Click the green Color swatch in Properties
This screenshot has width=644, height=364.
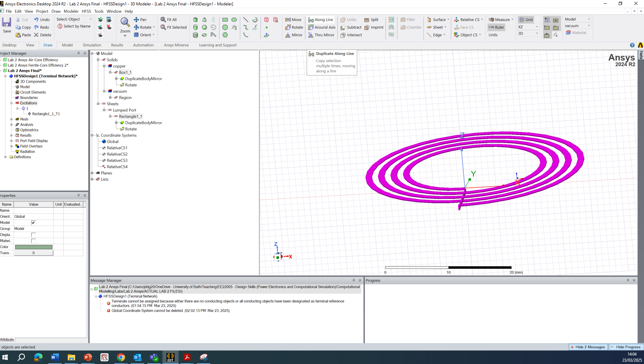coord(33,247)
